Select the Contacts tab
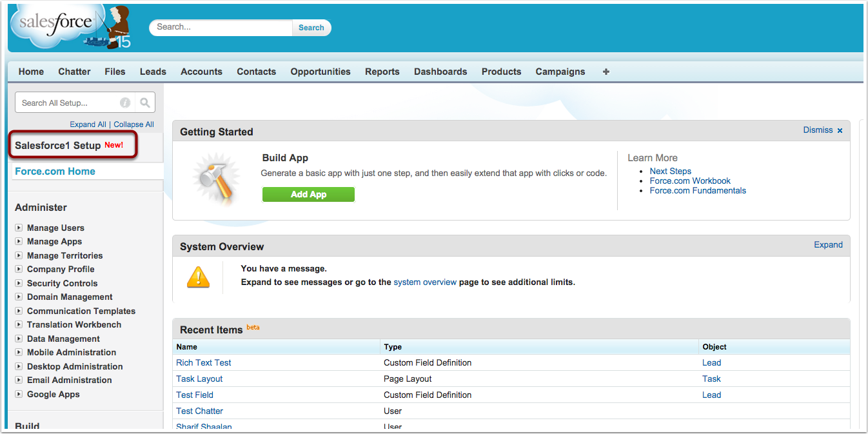 click(x=256, y=72)
